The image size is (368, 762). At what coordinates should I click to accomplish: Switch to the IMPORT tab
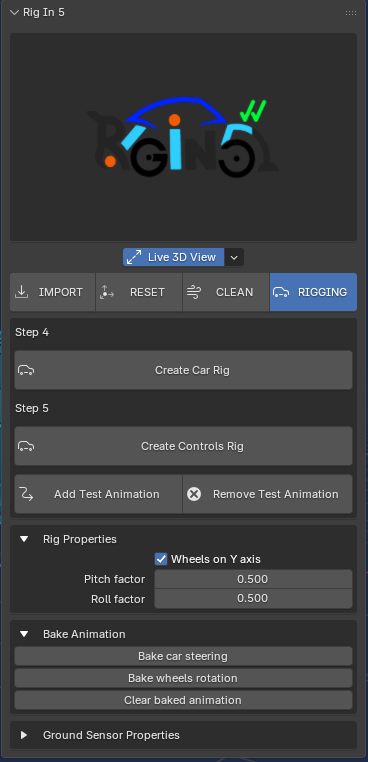pyautogui.click(x=53, y=292)
